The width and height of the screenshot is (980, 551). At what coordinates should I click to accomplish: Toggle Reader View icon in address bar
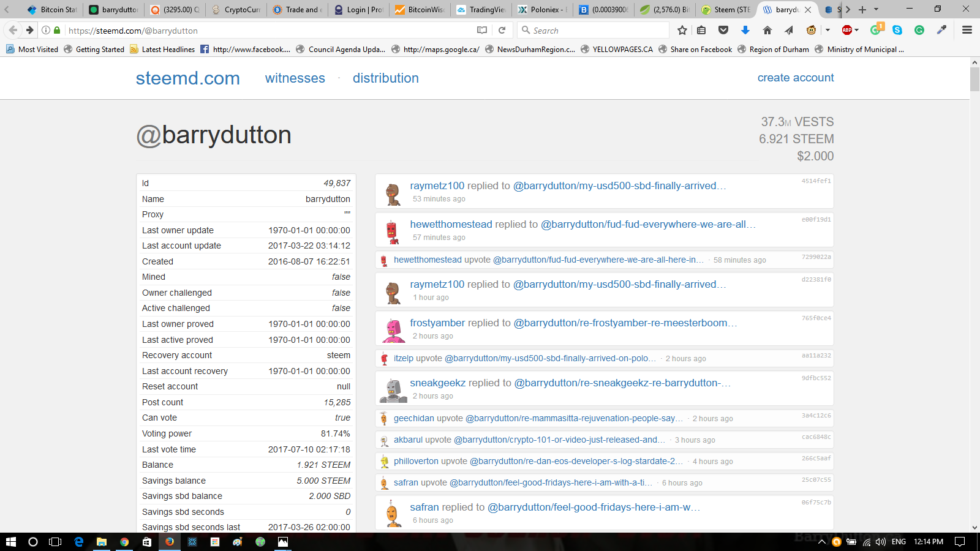tap(482, 30)
